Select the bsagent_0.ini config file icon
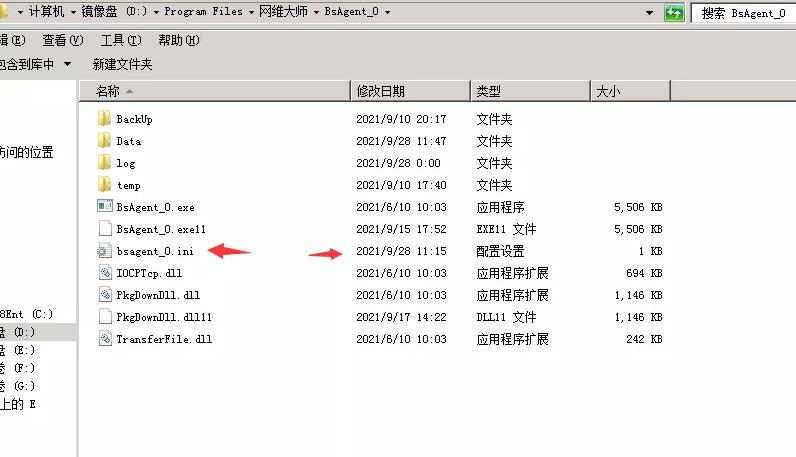 coord(105,250)
